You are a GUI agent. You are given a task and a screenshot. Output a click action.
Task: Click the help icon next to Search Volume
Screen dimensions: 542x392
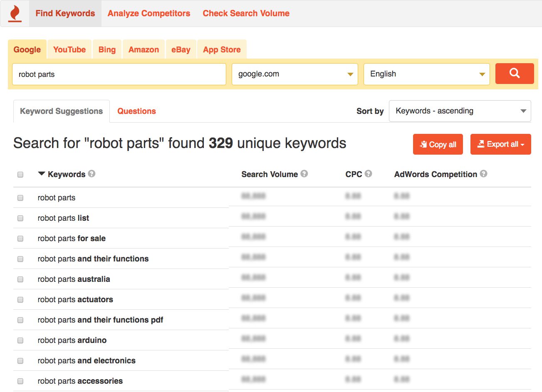(x=305, y=174)
